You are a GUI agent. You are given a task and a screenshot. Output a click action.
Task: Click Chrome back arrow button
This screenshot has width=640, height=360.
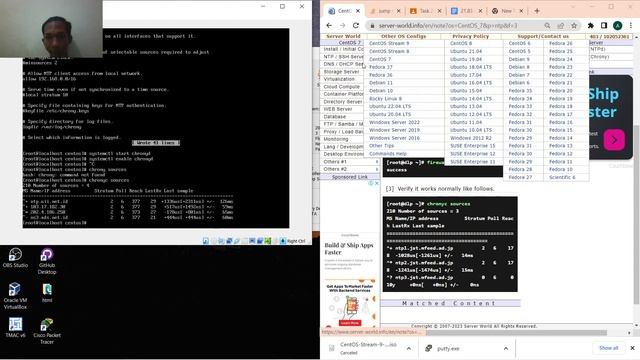coord(329,25)
